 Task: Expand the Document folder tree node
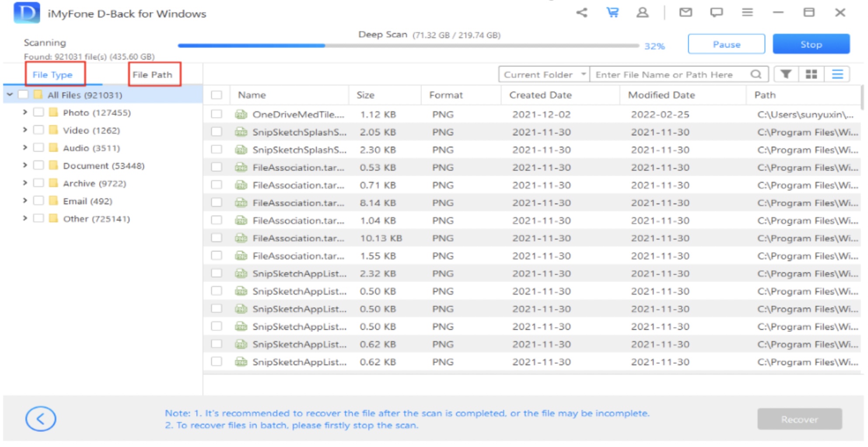(25, 165)
